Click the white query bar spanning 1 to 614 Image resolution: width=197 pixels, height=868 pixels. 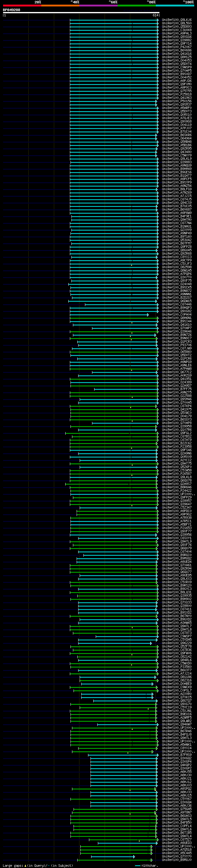81,13
